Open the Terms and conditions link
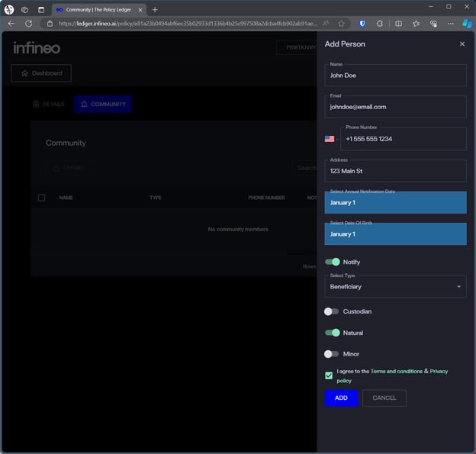 click(397, 371)
